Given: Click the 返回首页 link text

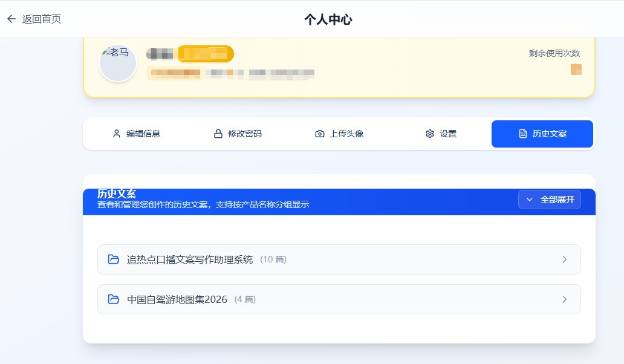Looking at the screenshot, I should (x=42, y=19).
